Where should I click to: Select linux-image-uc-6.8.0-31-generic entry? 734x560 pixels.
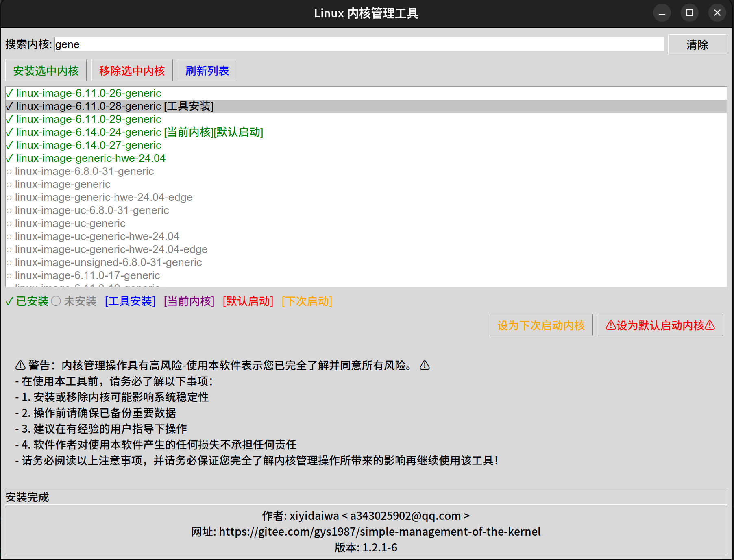(366, 210)
